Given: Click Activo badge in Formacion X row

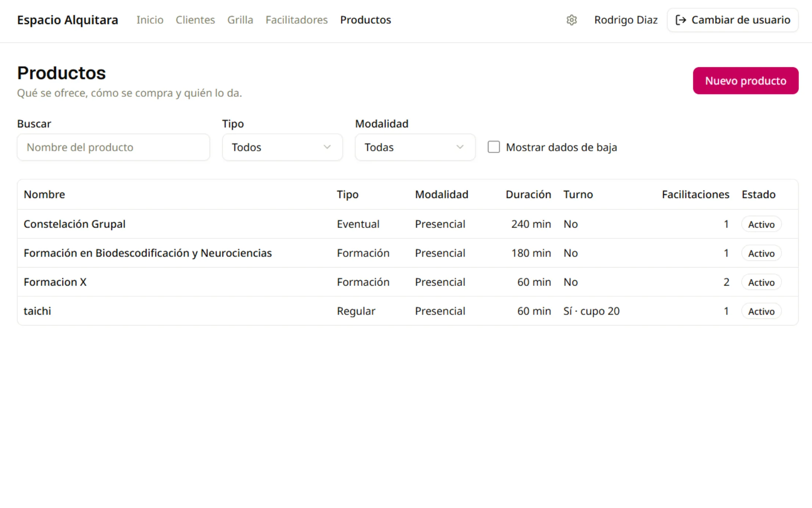Looking at the screenshot, I should click(761, 282).
